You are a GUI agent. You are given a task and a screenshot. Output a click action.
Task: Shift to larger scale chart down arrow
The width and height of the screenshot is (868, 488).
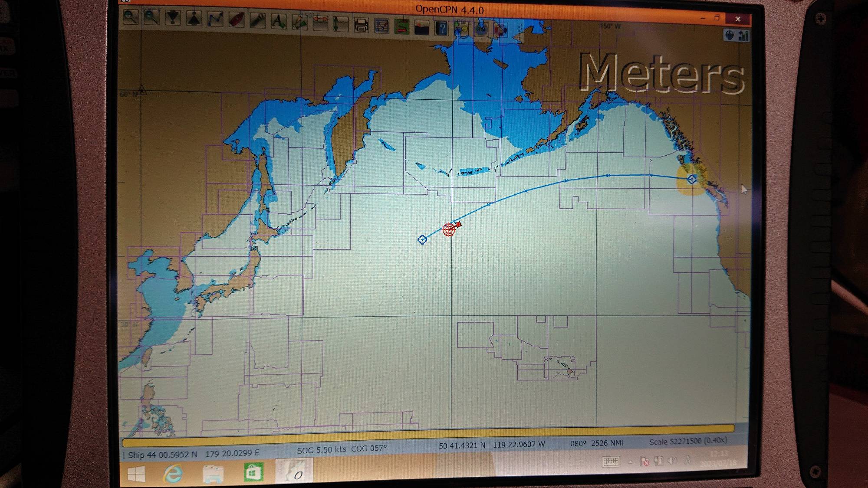(173, 18)
